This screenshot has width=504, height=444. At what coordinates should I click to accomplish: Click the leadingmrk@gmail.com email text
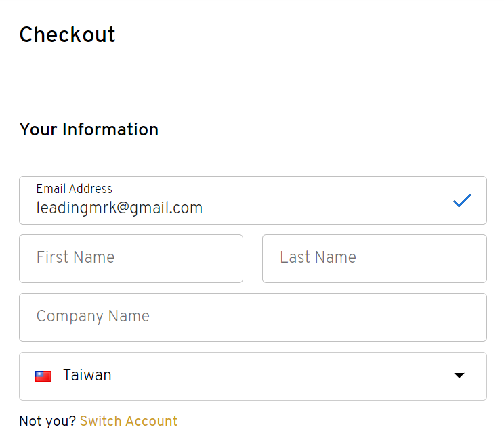[119, 208]
